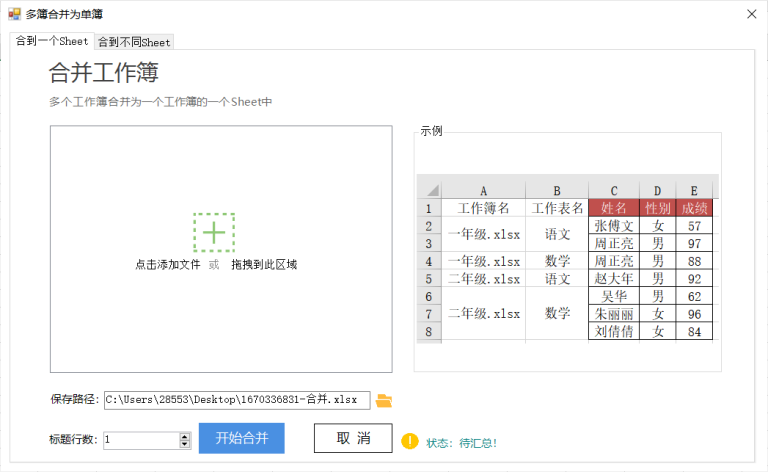Decrease 标题行数 with the down arrow
The width and height of the screenshot is (768, 472).
tap(185, 444)
